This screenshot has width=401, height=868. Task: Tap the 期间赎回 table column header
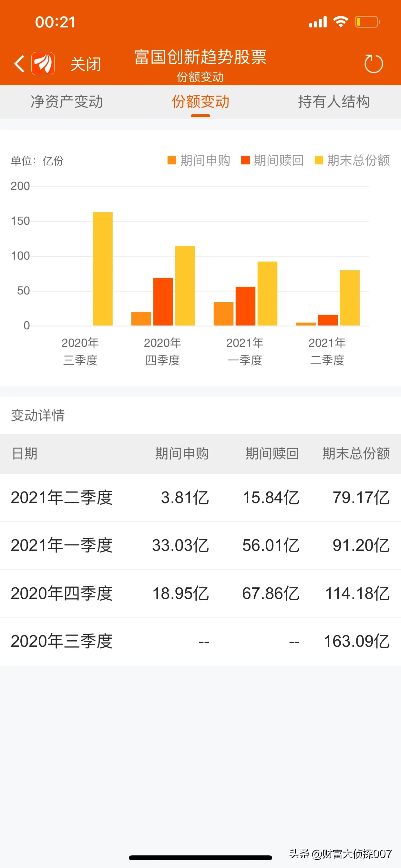272,454
